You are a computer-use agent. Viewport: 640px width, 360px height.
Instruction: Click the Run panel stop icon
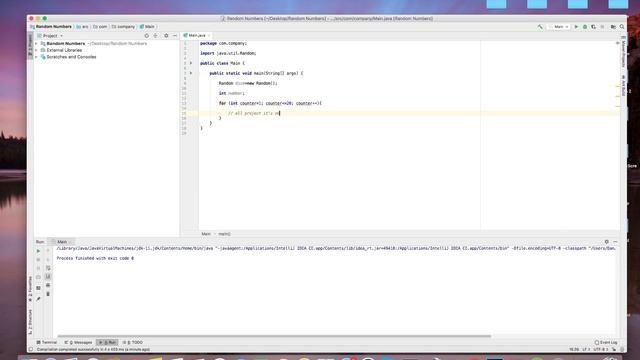point(38,260)
